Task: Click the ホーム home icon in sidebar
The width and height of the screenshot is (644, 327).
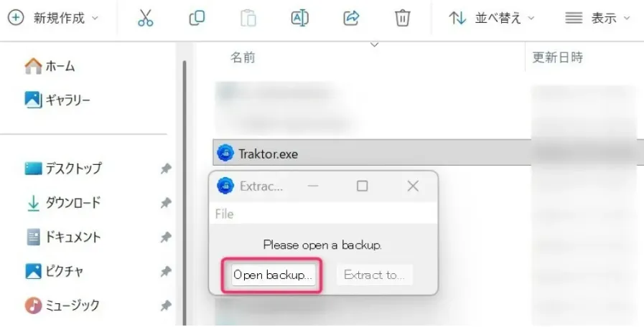Action: (33, 66)
